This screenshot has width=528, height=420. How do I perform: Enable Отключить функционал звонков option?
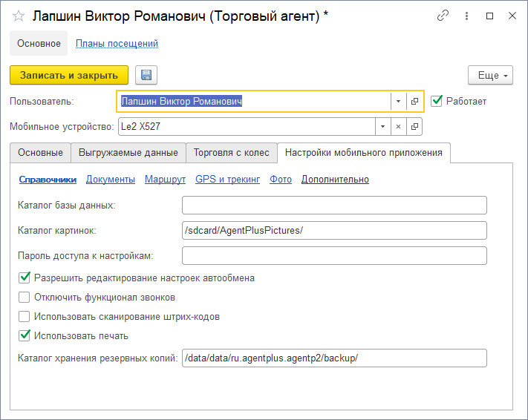[x=25, y=298]
